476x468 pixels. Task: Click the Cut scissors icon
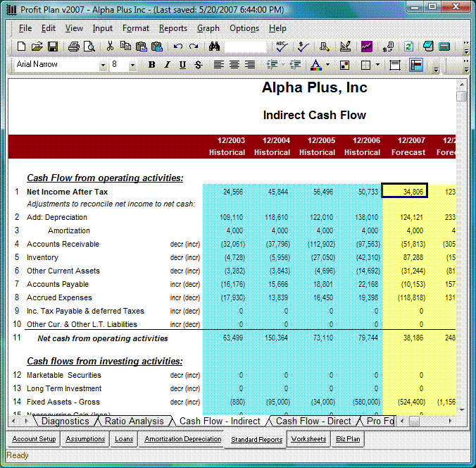[x=110, y=47]
